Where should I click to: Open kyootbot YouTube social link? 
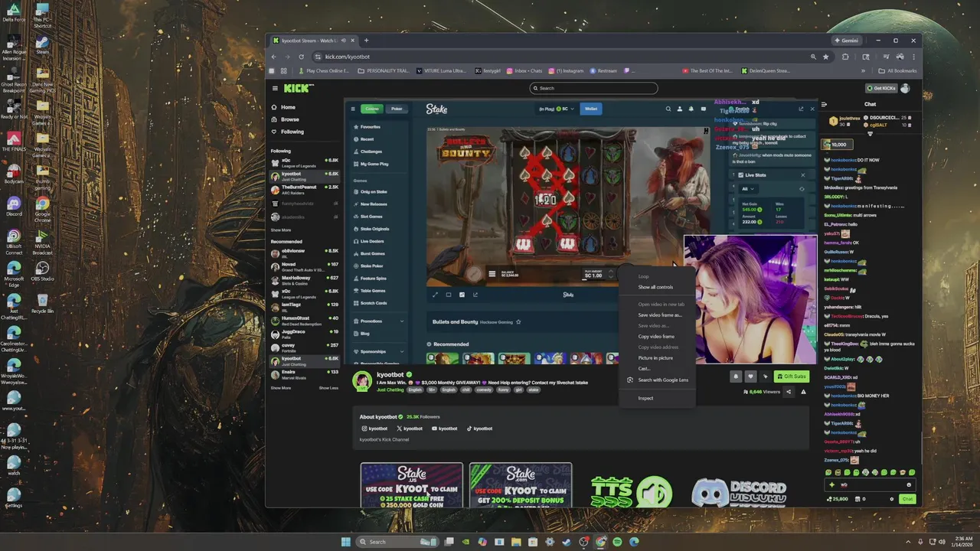point(444,429)
